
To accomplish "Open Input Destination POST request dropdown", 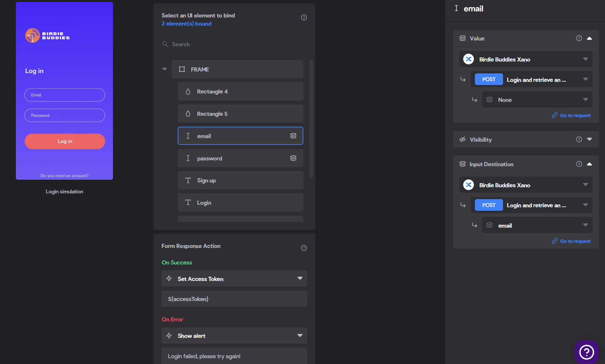I will (532, 205).
